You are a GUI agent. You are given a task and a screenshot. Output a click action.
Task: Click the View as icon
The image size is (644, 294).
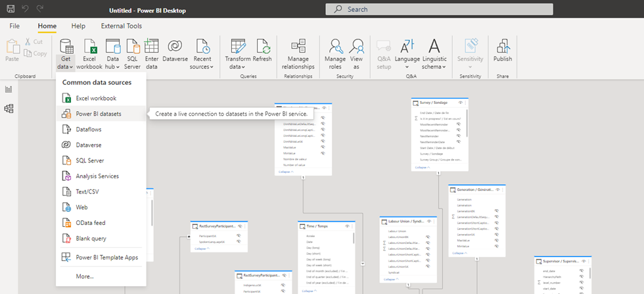click(x=356, y=55)
